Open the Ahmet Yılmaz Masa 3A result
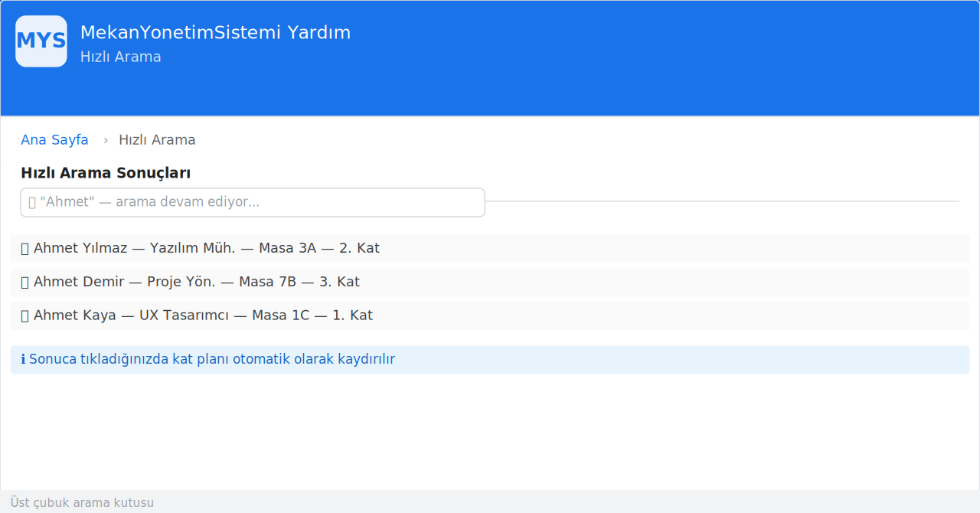The width and height of the screenshot is (980, 513). click(490, 249)
